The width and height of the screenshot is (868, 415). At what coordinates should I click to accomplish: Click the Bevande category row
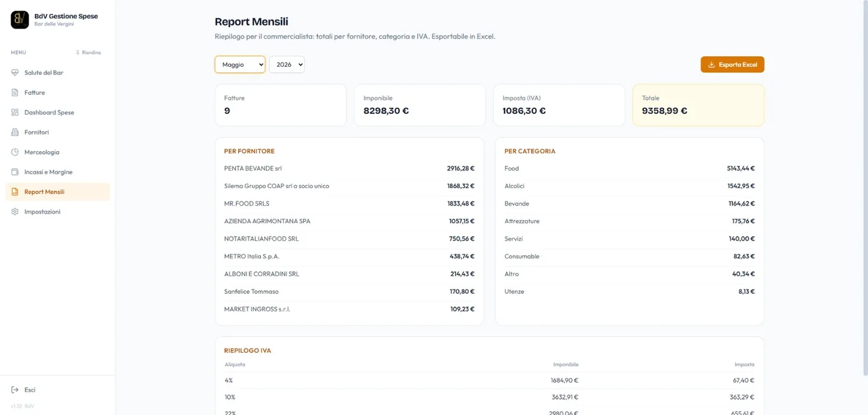click(629, 203)
